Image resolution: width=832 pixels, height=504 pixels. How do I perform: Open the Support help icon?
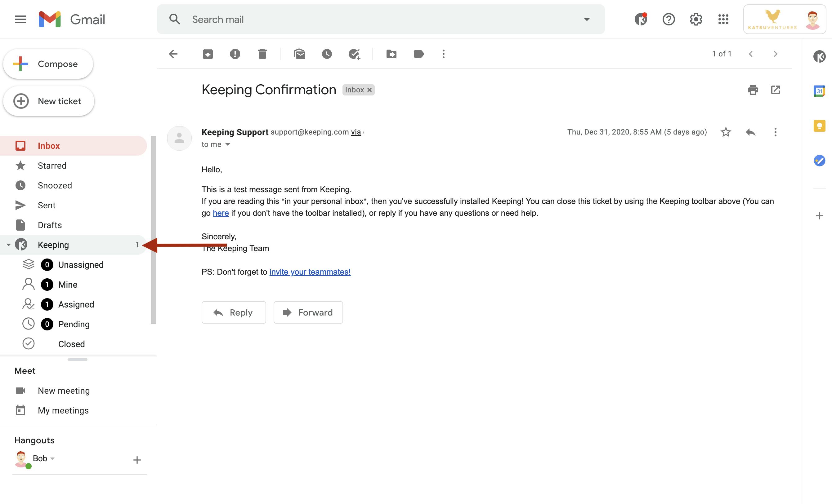tap(669, 19)
